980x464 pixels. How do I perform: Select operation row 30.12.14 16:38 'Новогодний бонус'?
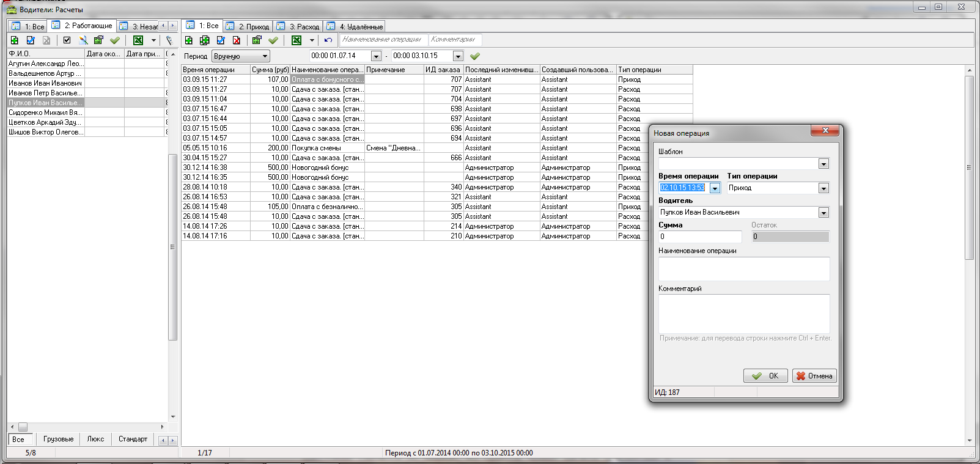[437, 168]
